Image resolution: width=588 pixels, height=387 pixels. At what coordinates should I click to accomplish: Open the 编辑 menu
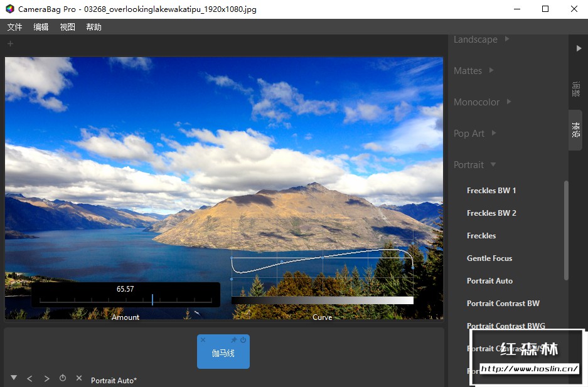point(41,27)
